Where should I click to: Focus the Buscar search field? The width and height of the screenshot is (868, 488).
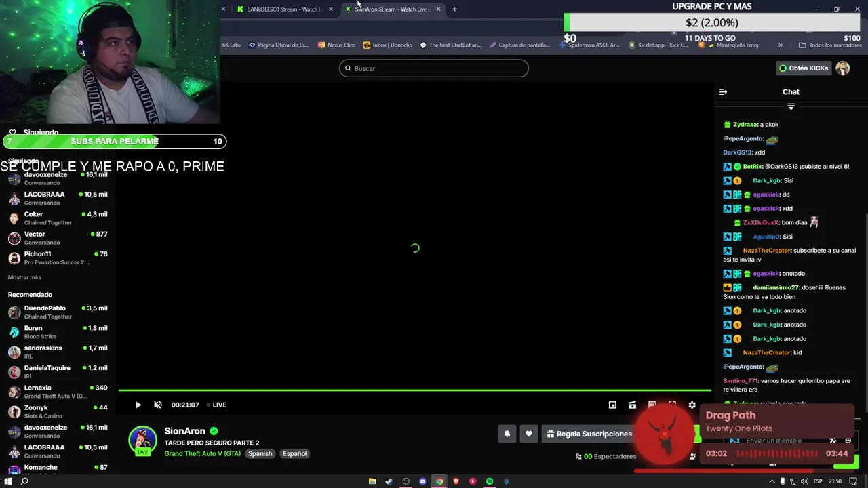pyautogui.click(x=434, y=68)
